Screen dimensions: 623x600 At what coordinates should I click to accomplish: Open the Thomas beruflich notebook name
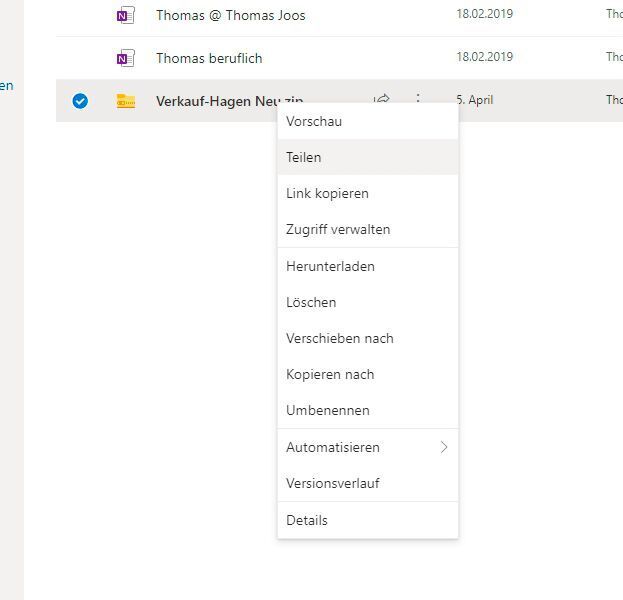pos(209,58)
